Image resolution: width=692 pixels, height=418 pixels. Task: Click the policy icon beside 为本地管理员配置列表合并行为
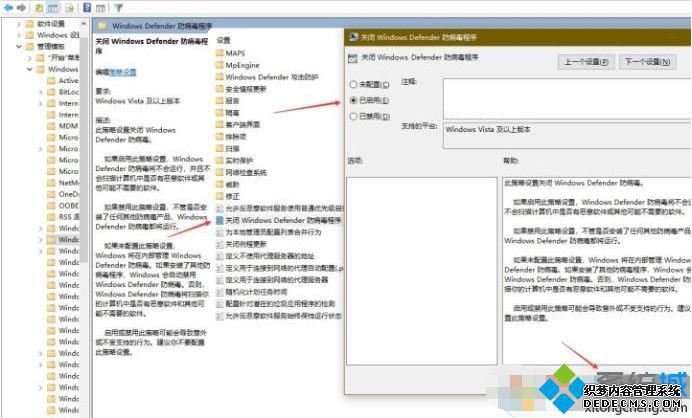219,232
